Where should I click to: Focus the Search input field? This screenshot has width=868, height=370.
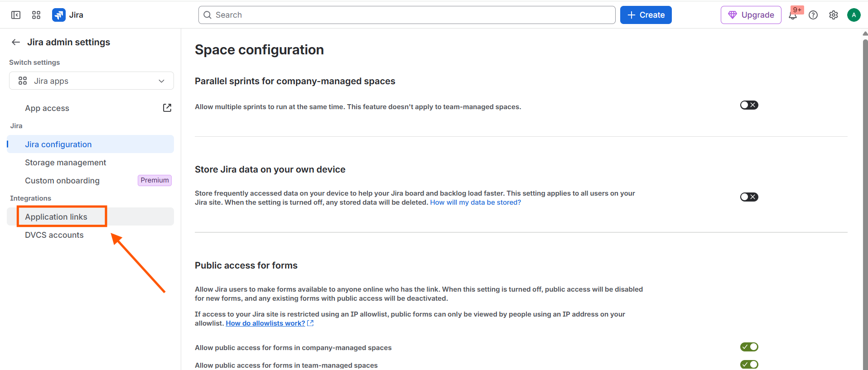pyautogui.click(x=407, y=15)
